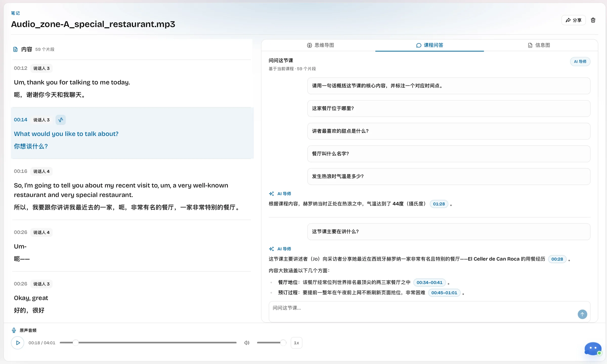Viewport: 607px width, 364px height.
Task: Click the audio progress slider
Action: point(148,343)
